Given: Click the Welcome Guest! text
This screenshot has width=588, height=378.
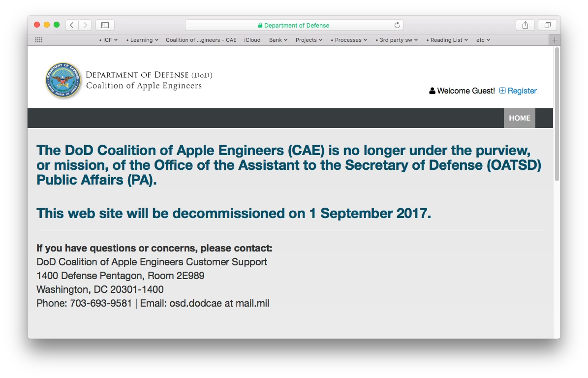Looking at the screenshot, I should click(x=466, y=91).
